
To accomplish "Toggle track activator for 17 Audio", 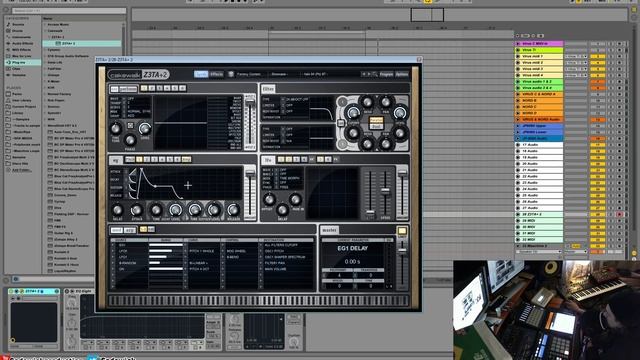I will pos(597,145).
